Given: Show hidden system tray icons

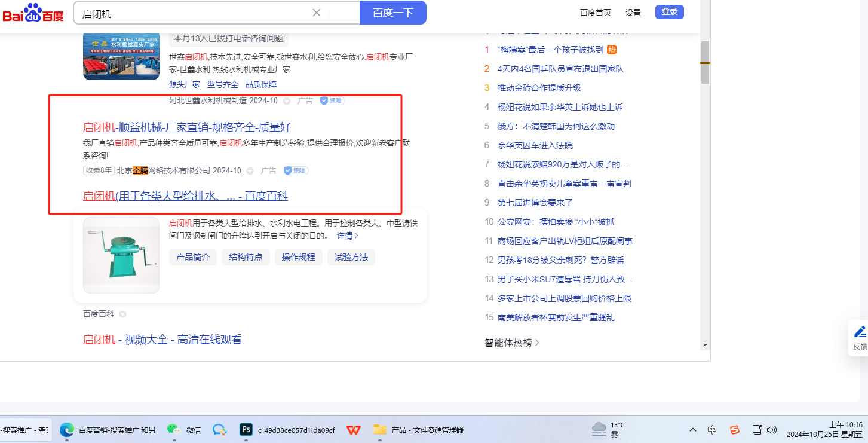Looking at the screenshot, I should point(693,430).
